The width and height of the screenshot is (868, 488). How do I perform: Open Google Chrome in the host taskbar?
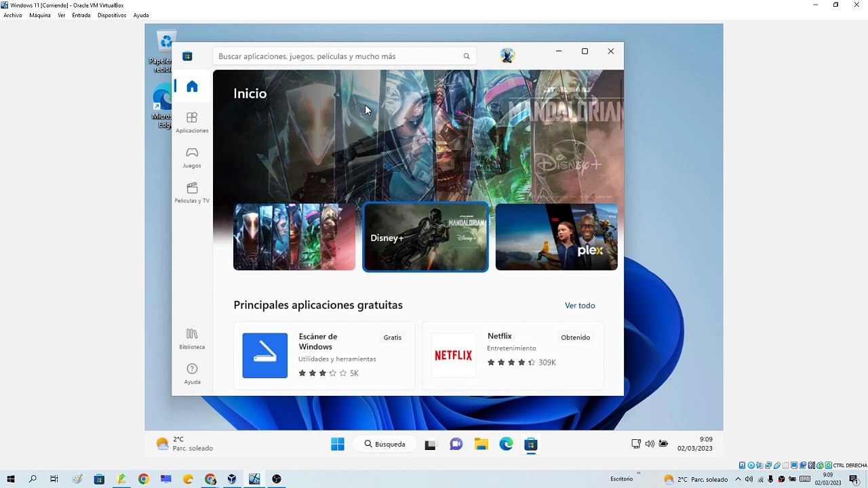click(143, 479)
